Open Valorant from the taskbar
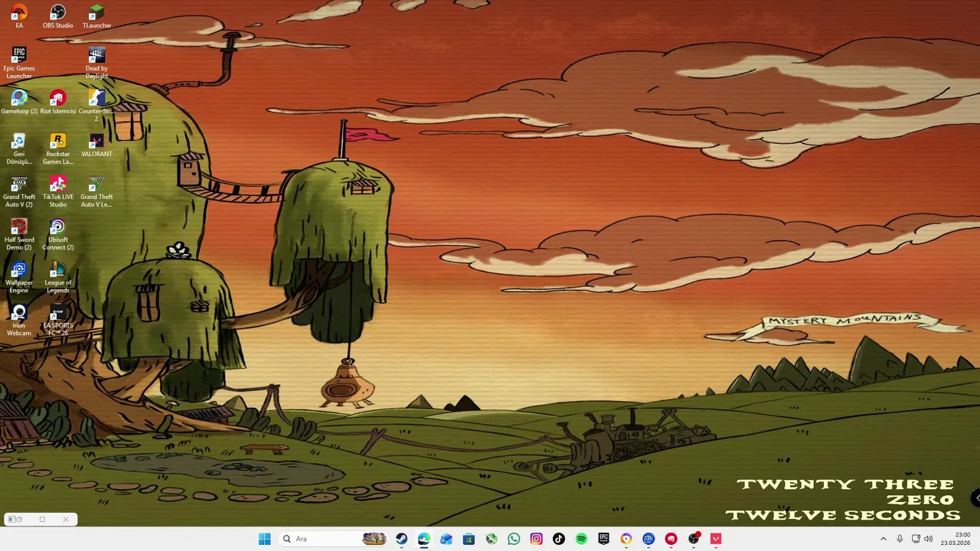Screen dimensions: 980x551 pyautogui.click(x=716, y=539)
